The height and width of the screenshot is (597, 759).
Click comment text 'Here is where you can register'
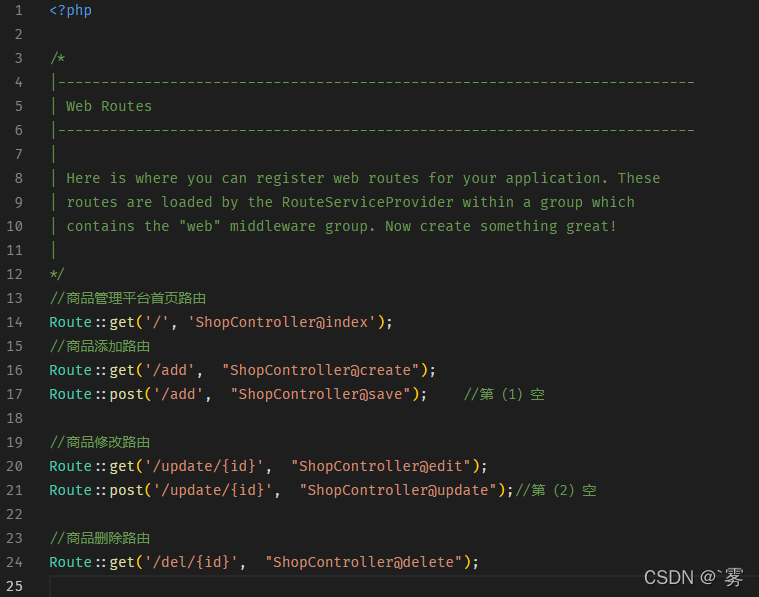point(196,178)
